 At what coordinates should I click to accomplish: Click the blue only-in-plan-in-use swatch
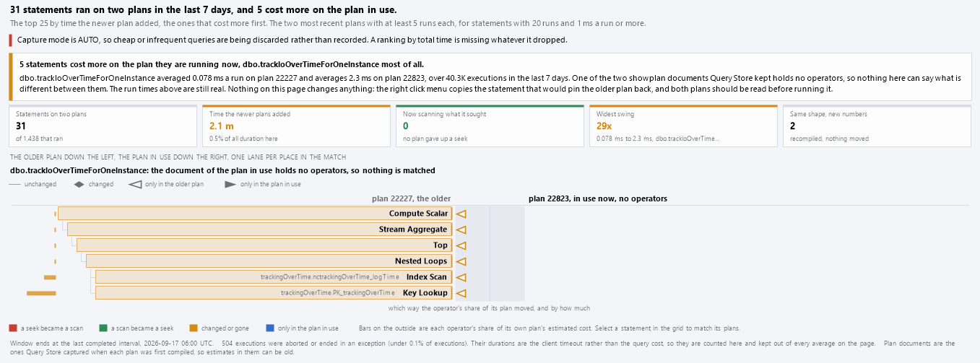[269, 328]
